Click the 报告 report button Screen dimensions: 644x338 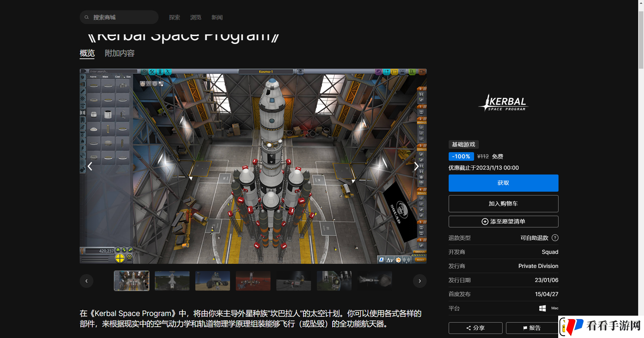[x=532, y=328]
